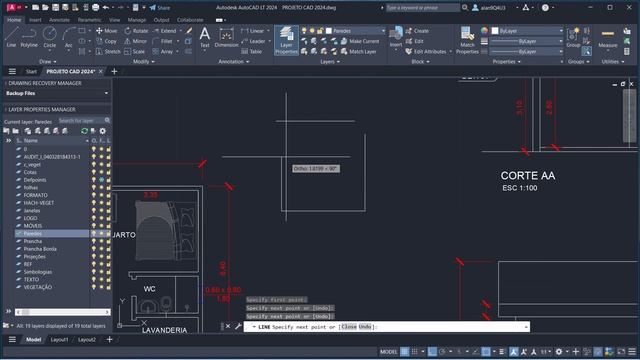Click Match Properties tool
This screenshot has width=640, height=360.
[467, 40]
